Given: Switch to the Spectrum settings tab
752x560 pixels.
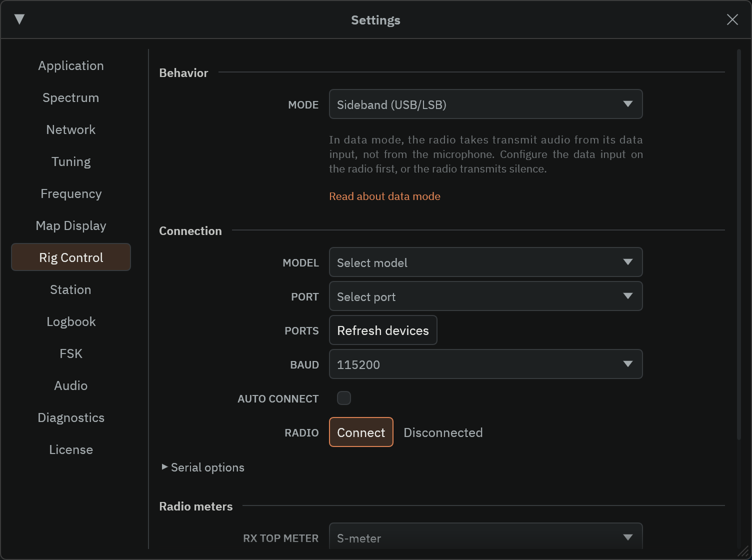Looking at the screenshot, I should tap(71, 97).
